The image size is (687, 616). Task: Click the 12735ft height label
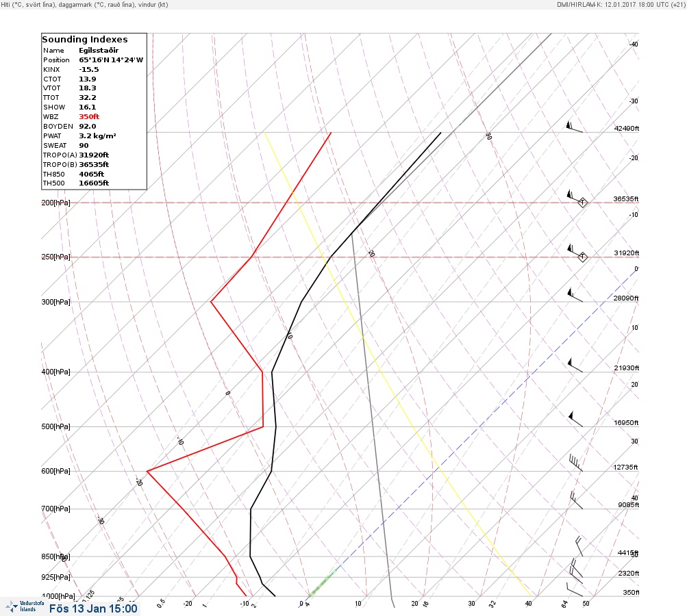[625, 467]
